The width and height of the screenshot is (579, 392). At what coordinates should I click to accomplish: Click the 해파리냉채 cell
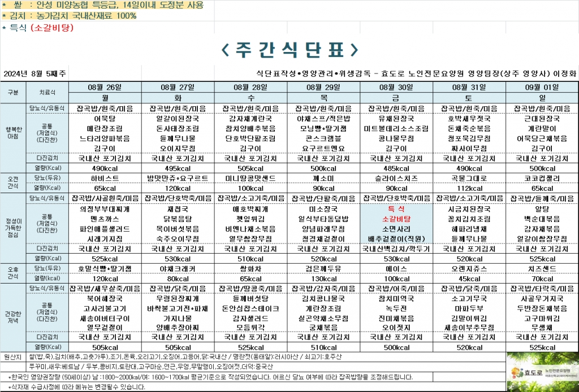[469, 229]
